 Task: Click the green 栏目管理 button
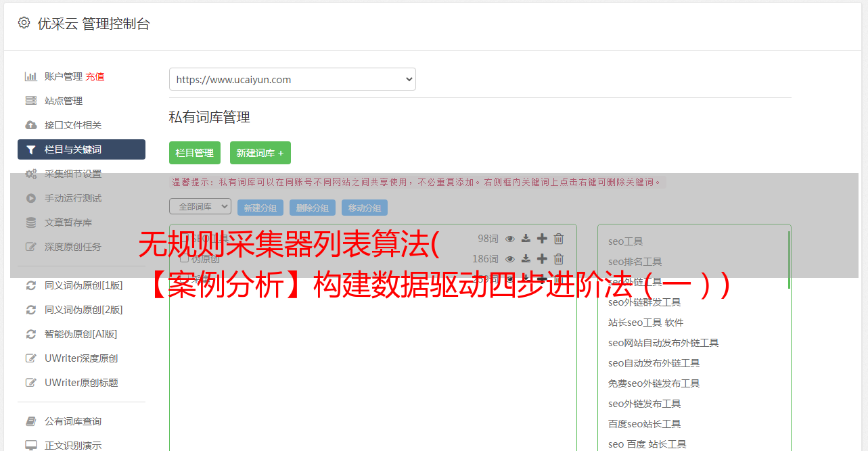coord(195,153)
